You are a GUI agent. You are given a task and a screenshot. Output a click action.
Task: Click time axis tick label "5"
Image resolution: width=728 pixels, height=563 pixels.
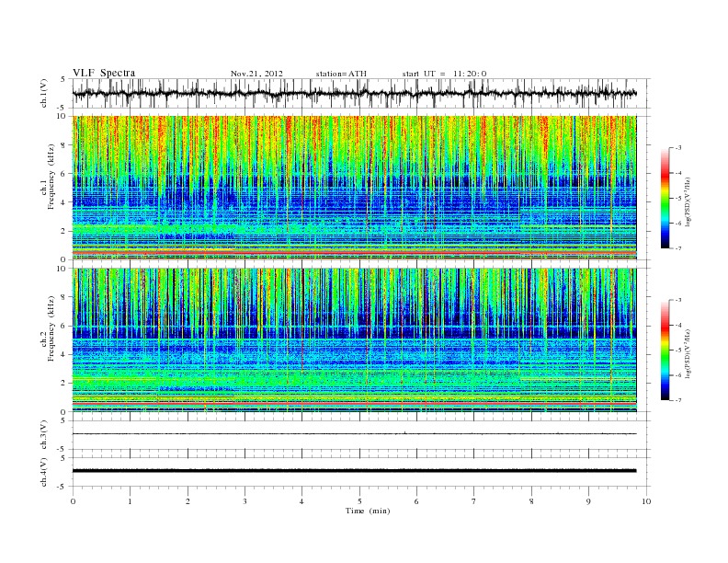click(359, 501)
